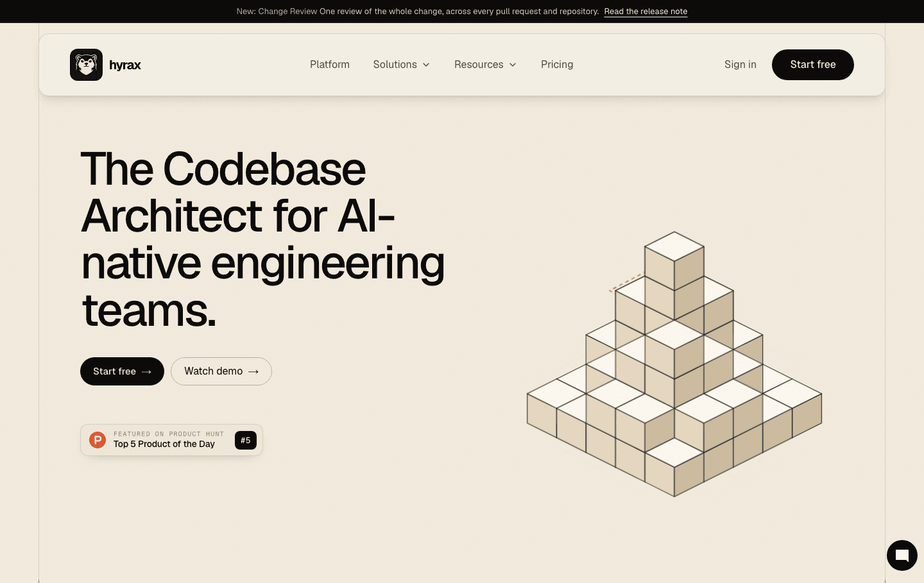924x583 pixels.
Task: Go to the Pricing page
Action: pyautogui.click(x=557, y=65)
